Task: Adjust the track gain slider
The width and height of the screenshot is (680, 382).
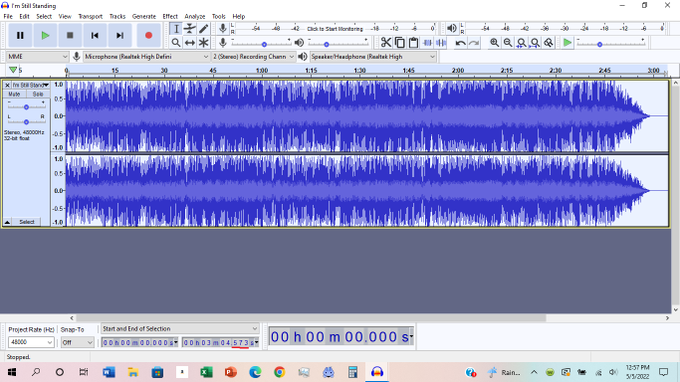Action: (x=26, y=106)
